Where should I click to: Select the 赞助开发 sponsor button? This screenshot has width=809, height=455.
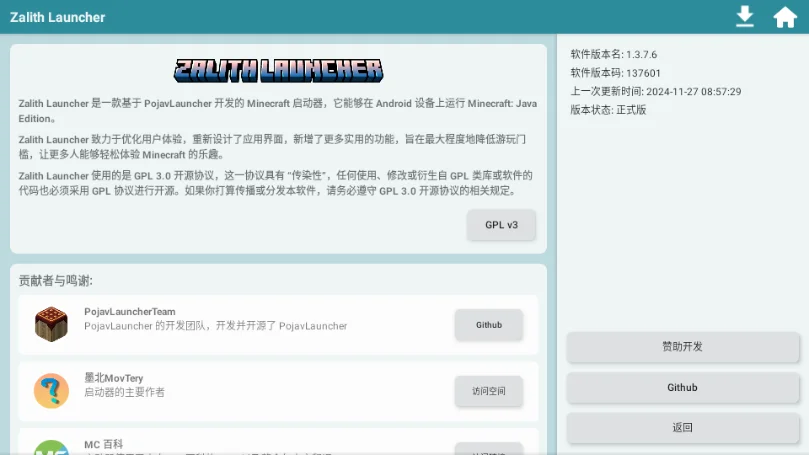[682, 347]
